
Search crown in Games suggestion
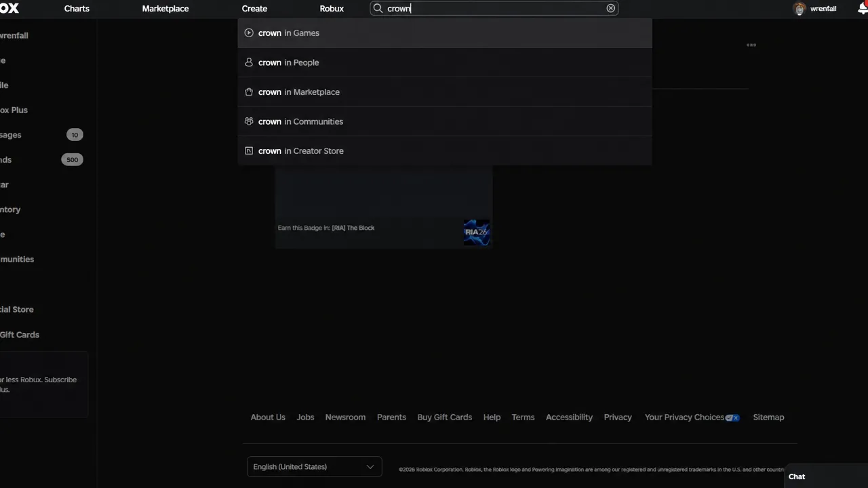pos(445,33)
